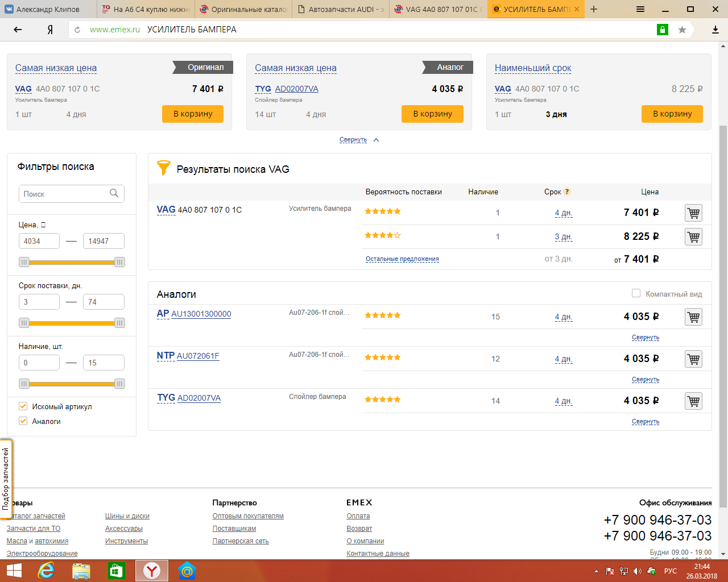Add the 7 401 ₽ VAG offer to cart

tap(693, 213)
